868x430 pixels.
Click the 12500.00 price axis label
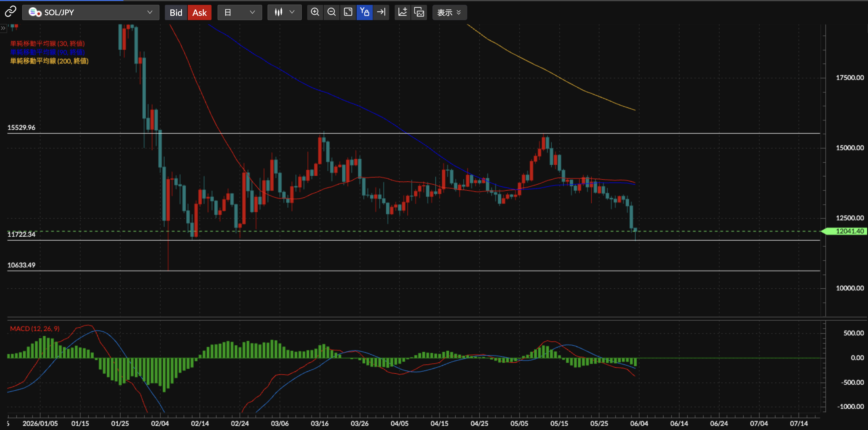pyautogui.click(x=850, y=218)
